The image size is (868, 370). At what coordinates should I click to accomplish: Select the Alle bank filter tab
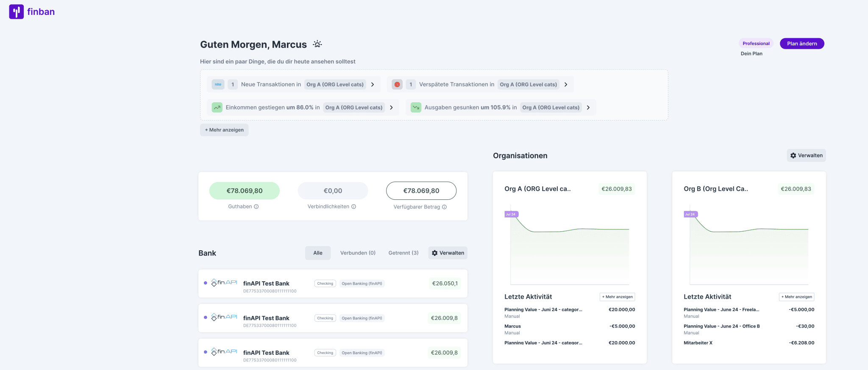[318, 253]
